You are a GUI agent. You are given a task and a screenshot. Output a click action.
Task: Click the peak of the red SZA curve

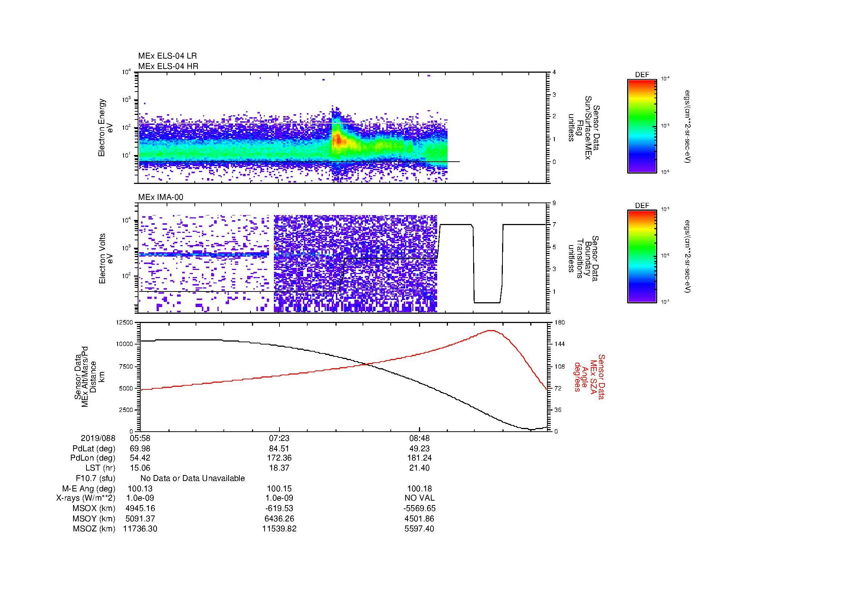(491, 330)
